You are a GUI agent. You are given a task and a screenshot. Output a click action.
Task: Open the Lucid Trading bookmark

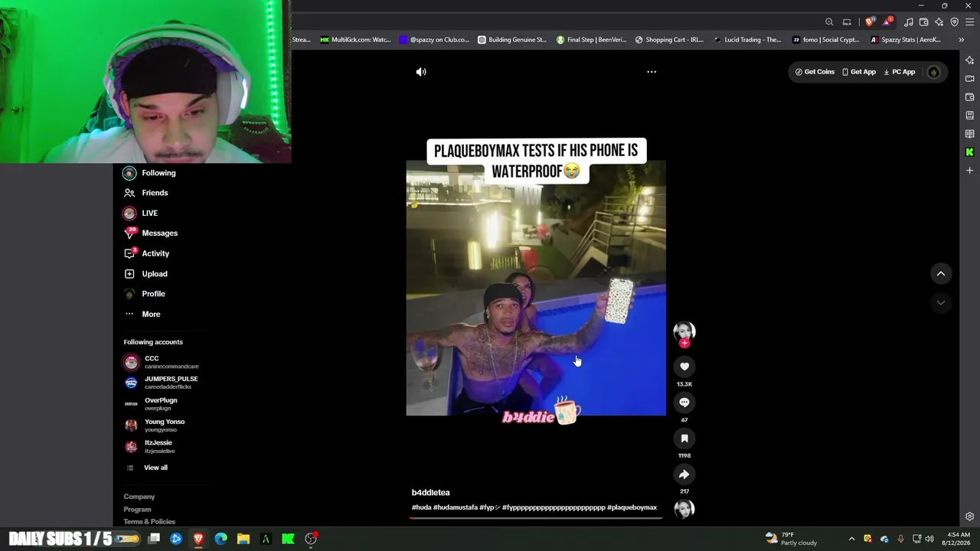pyautogui.click(x=747, y=40)
